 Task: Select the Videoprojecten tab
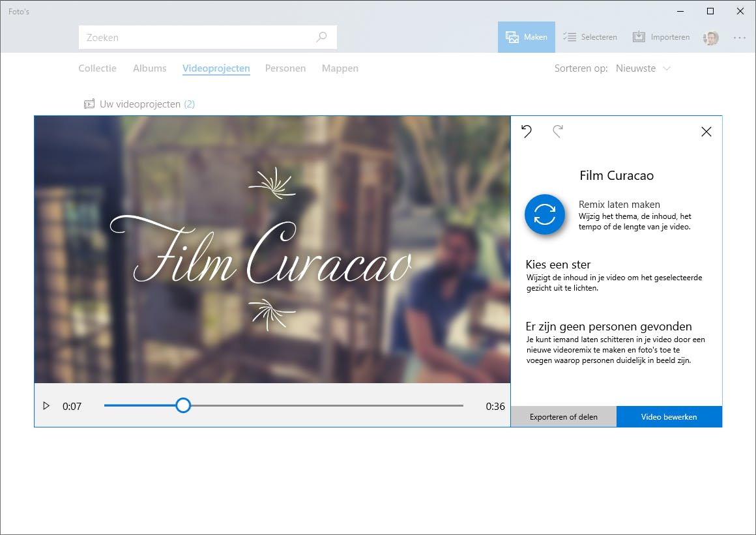[216, 68]
